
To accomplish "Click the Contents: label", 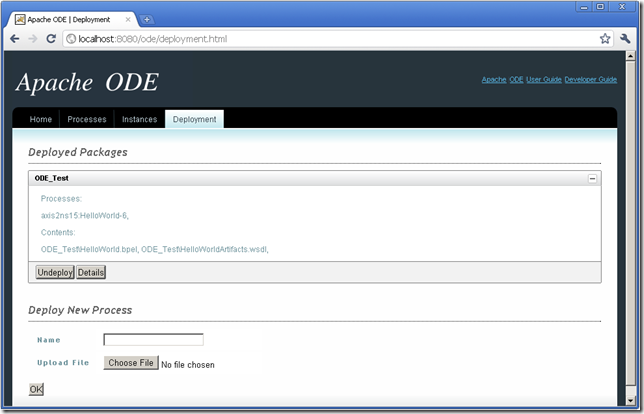I will pos(58,232).
